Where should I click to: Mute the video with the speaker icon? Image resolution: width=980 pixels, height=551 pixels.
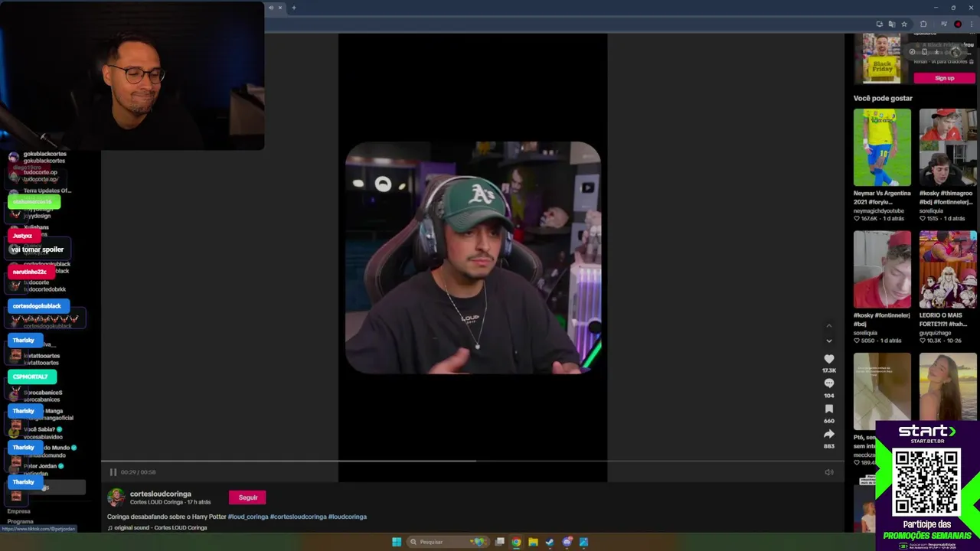[x=829, y=472]
